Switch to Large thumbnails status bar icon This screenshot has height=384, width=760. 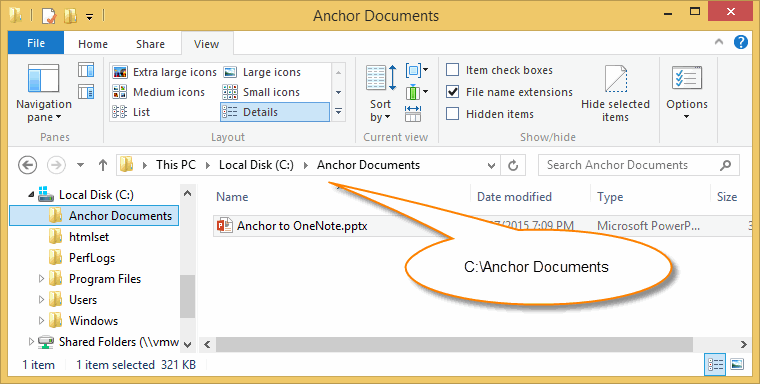pos(737,365)
